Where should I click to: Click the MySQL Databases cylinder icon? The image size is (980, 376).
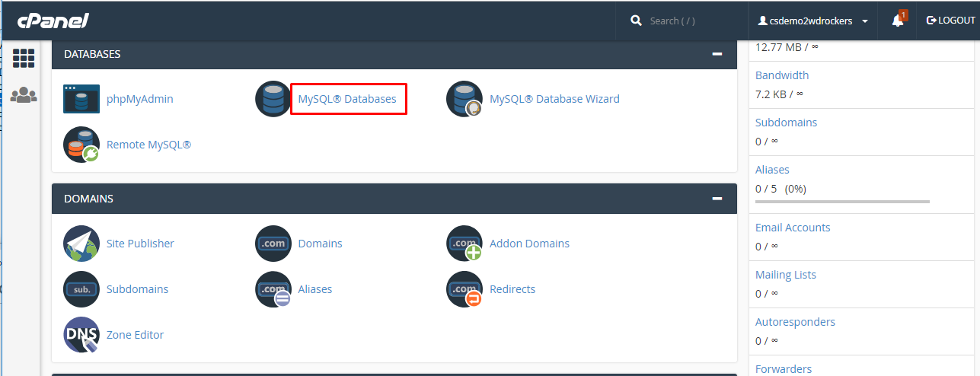[x=273, y=99]
